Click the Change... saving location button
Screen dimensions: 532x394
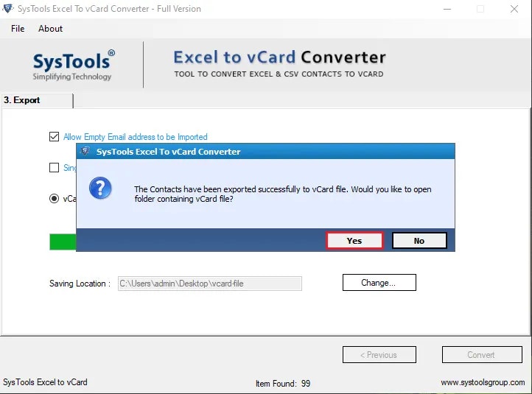(x=379, y=283)
